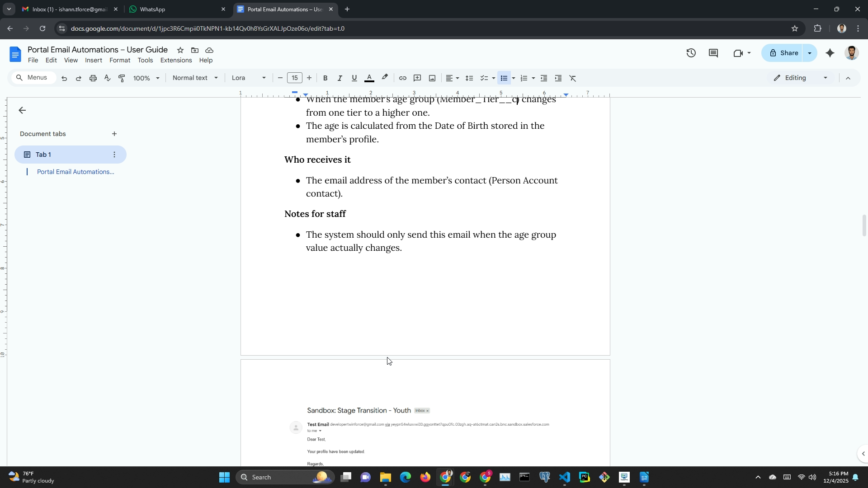Toggle italic formatting

pyautogui.click(x=340, y=78)
